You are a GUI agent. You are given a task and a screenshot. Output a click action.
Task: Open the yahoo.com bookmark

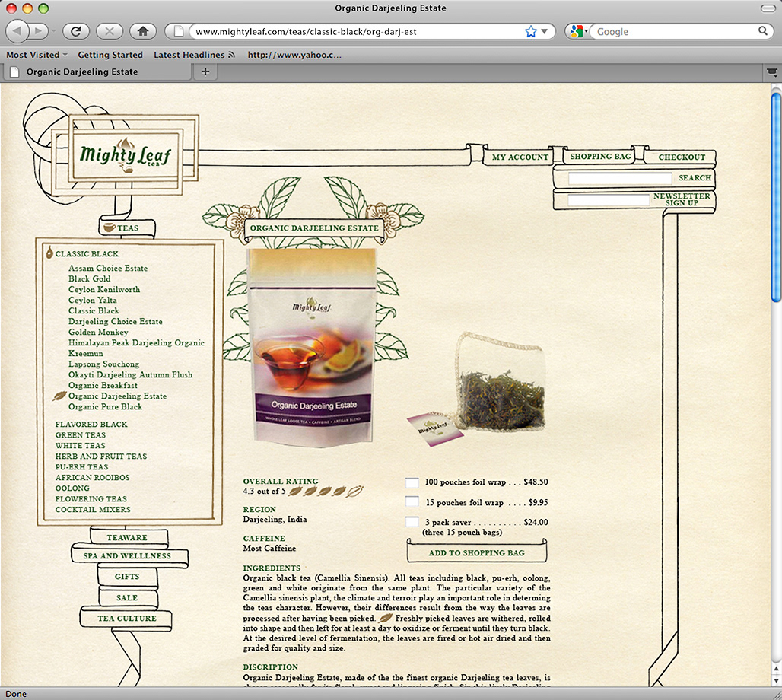pyautogui.click(x=294, y=55)
